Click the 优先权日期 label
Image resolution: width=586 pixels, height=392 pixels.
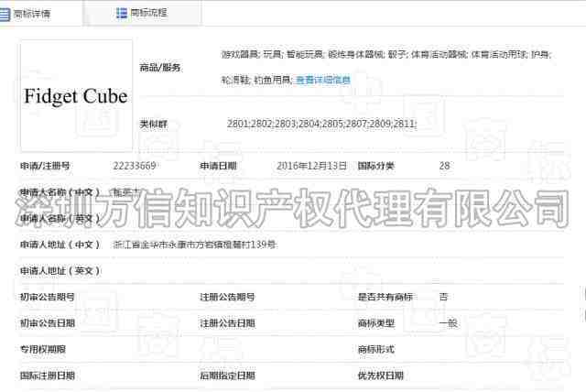(381, 376)
